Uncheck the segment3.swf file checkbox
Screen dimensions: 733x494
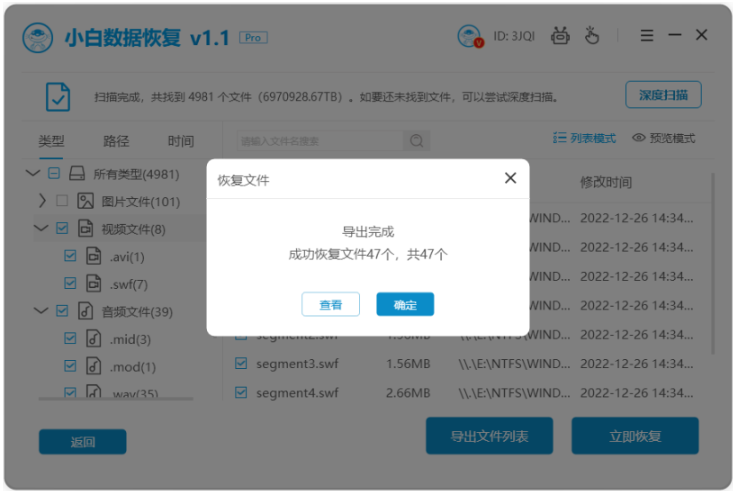(241, 364)
